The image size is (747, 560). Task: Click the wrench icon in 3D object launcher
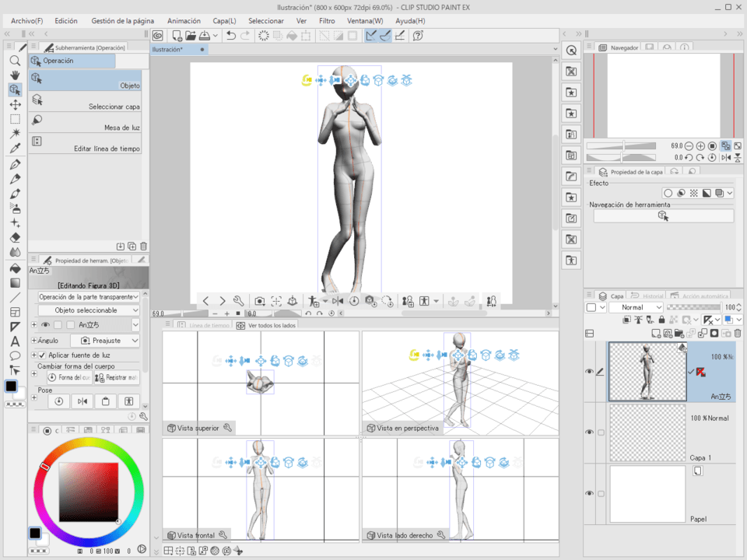point(239,301)
